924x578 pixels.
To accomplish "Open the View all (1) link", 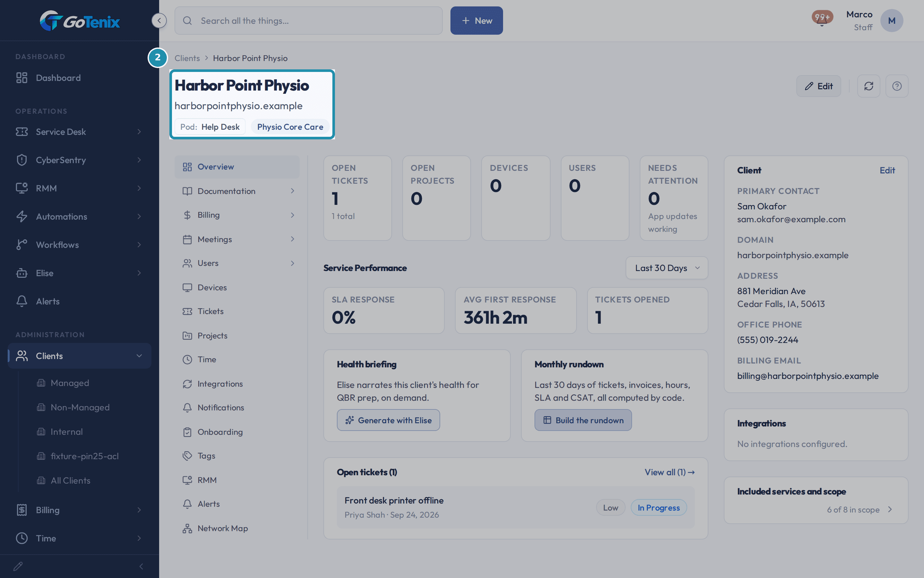I will coord(669,472).
